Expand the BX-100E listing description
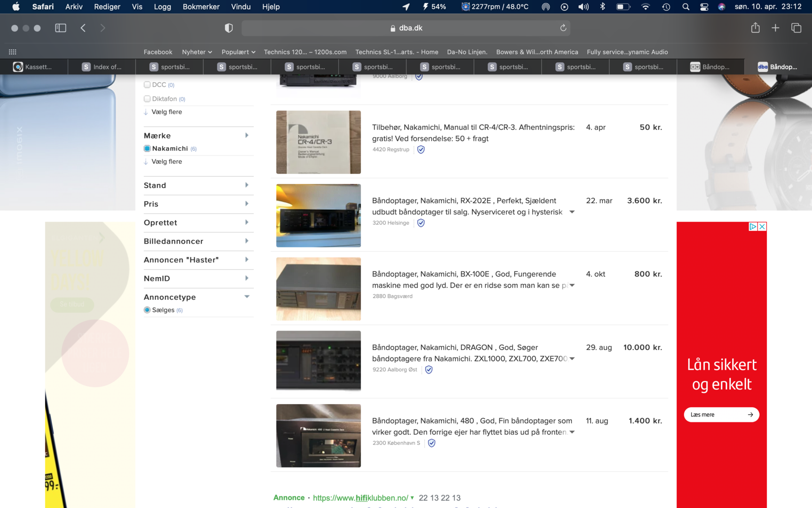The width and height of the screenshot is (812, 508). pyautogui.click(x=572, y=286)
